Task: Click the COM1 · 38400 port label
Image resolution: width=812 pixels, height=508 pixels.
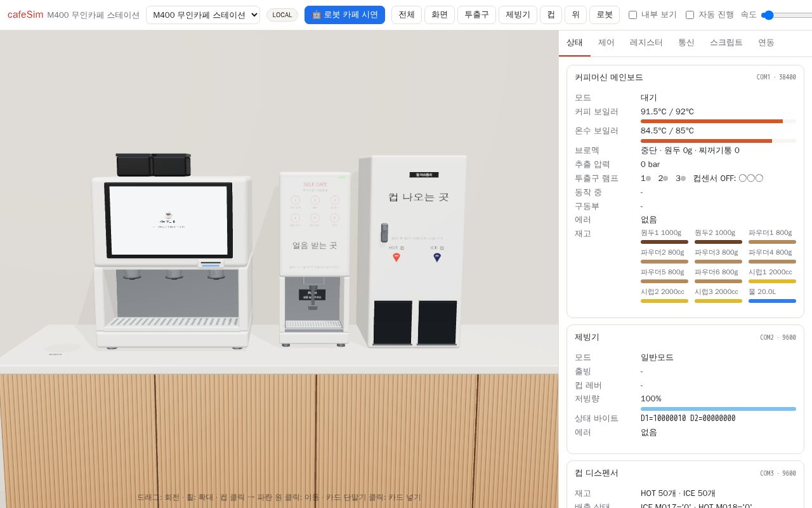Action: pyautogui.click(x=776, y=77)
